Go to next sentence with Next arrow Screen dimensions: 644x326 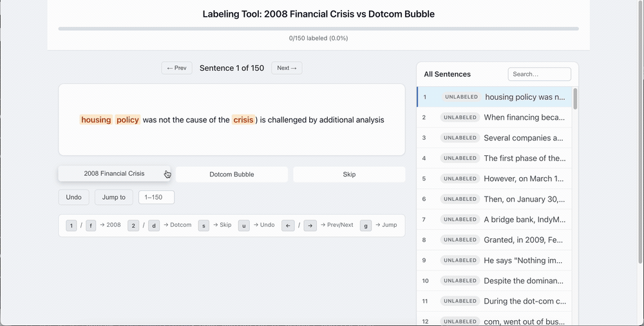287,68
